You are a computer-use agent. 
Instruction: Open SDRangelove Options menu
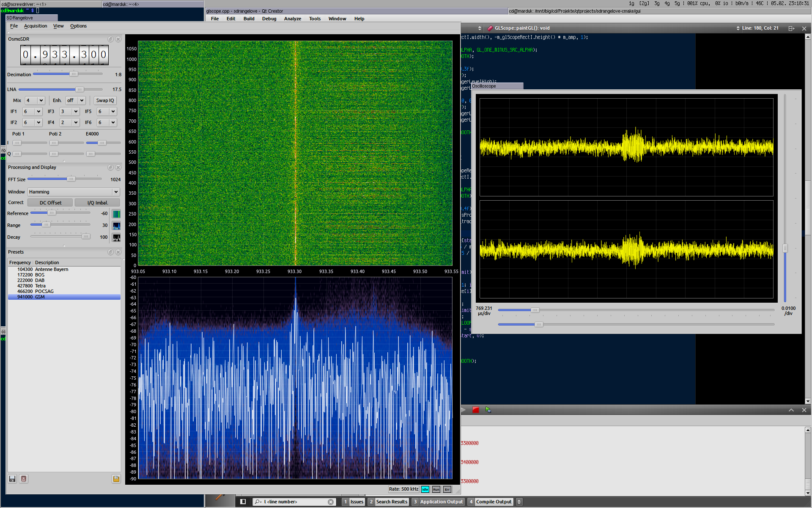pyautogui.click(x=78, y=26)
